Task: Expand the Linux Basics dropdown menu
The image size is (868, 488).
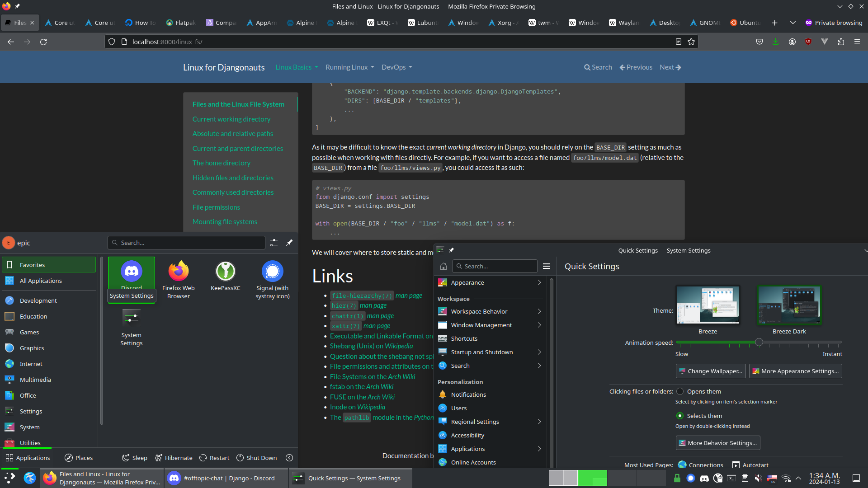Action: click(x=295, y=67)
